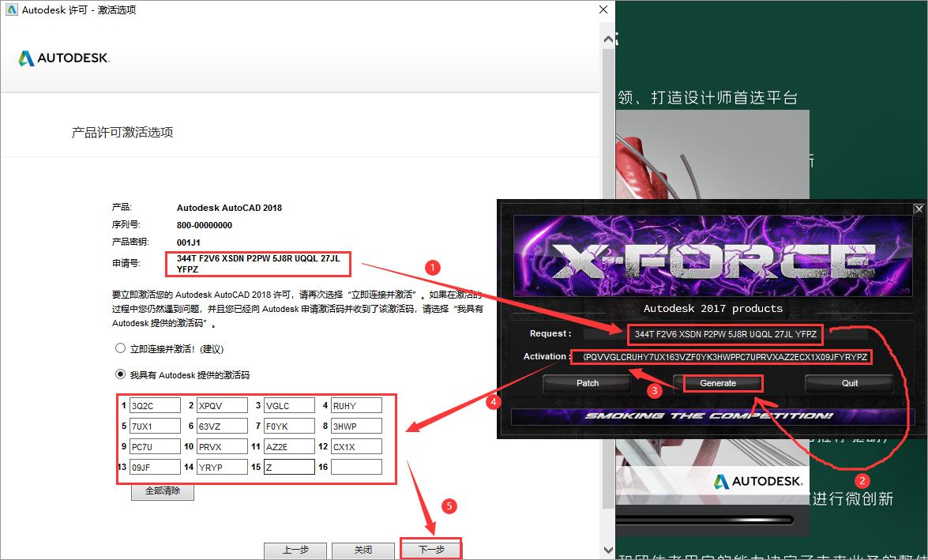Click the scroll down arrow of dialog
Screen dimensions: 928x560
(608, 550)
